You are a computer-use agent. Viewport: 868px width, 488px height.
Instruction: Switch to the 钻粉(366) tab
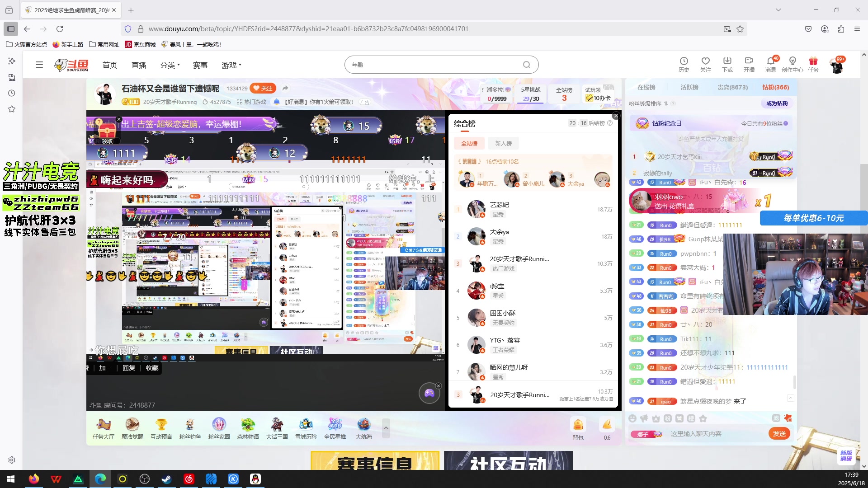[776, 87]
